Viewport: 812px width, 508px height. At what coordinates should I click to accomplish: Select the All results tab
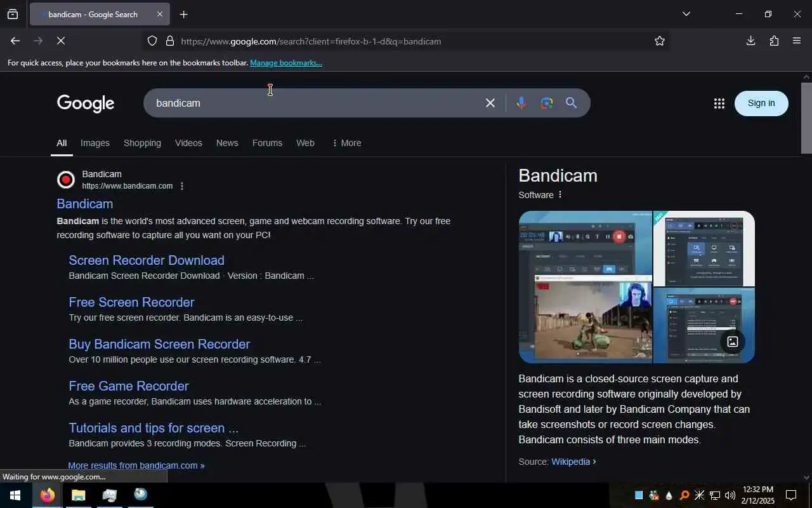tap(62, 143)
